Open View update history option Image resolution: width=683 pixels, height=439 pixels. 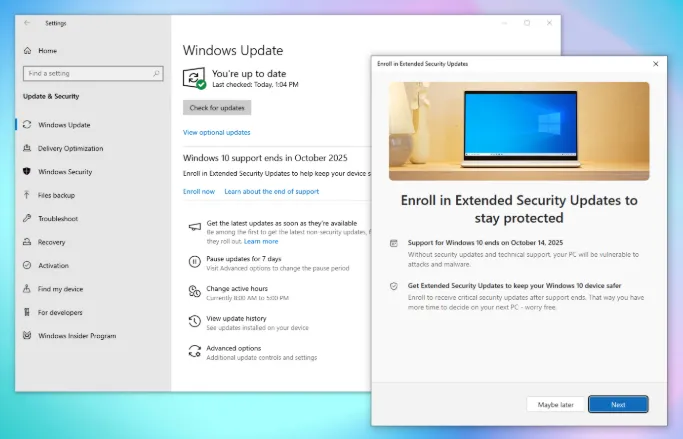click(x=236, y=318)
